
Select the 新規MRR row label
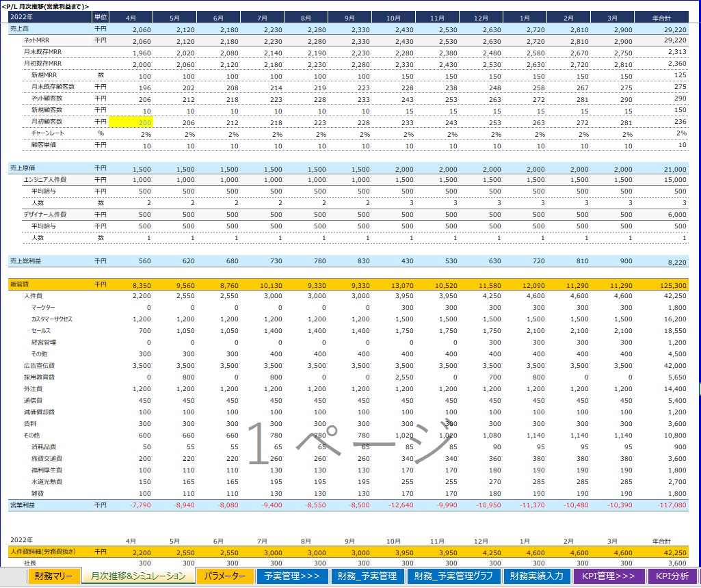coord(44,75)
